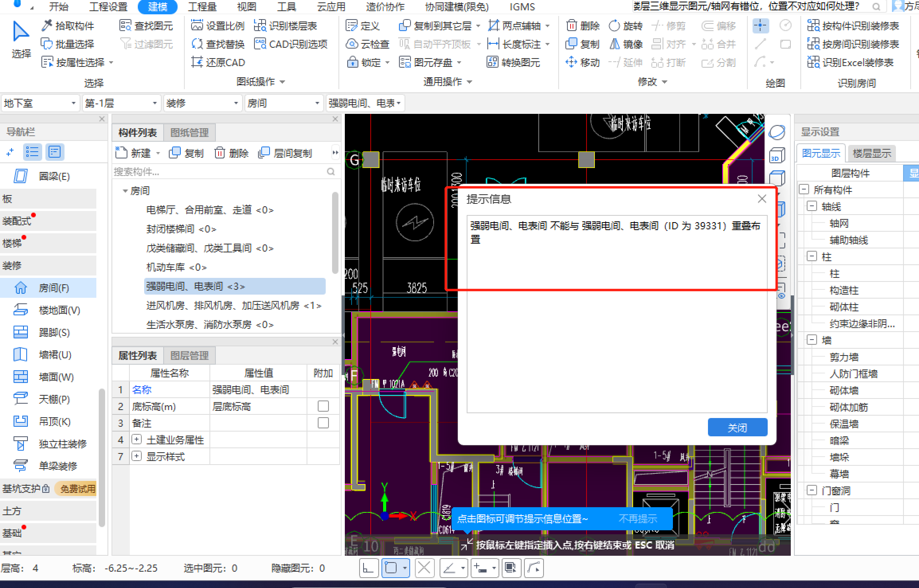Select the 镜像 mirror tool
Image resolution: width=919 pixels, height=588 pixels.
click(626, 44)
